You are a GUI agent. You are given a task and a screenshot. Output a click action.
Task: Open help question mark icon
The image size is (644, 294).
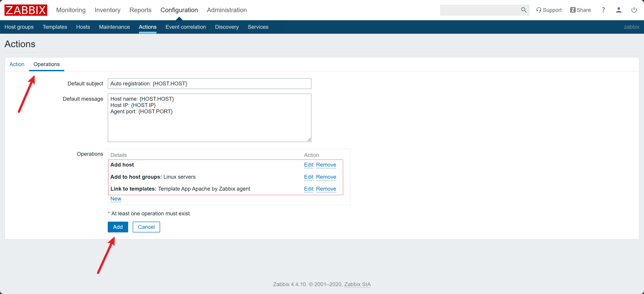(603, 10)
